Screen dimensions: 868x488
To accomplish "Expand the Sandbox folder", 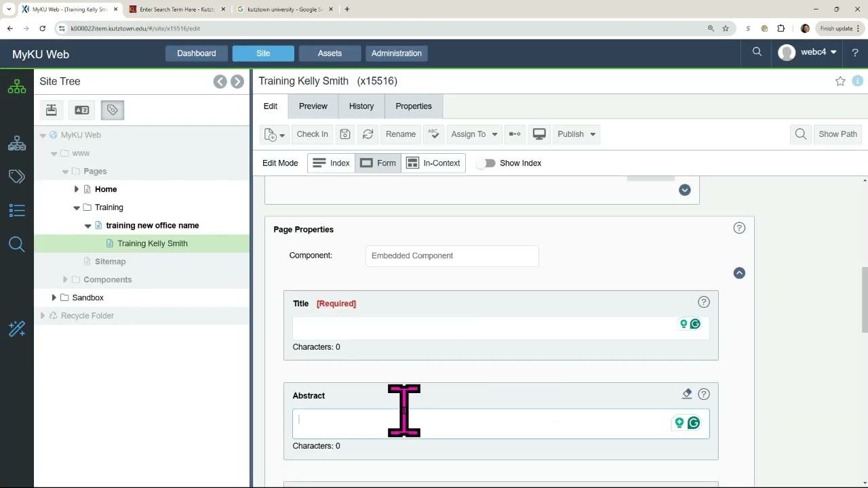I will 54,298.
